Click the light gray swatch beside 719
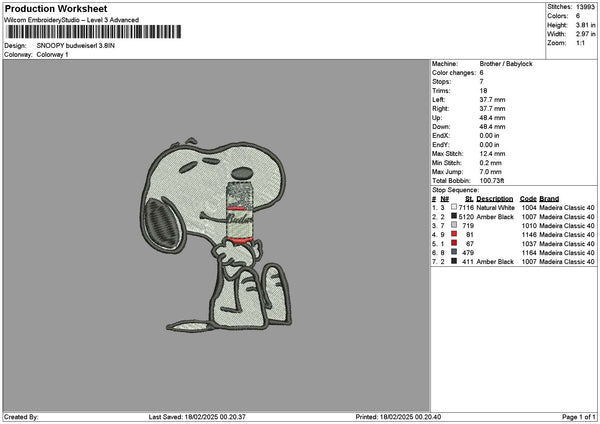 (x=454, y=225)
